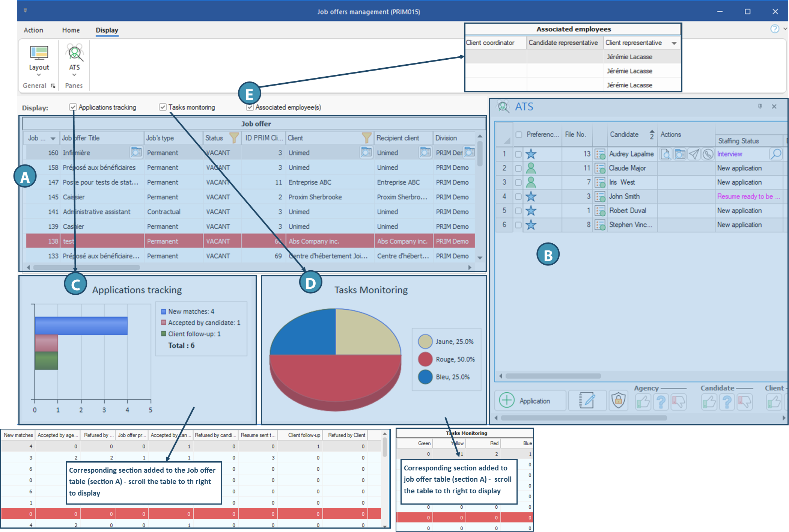This screenshot has width=789, height=532.
Task: Click the phone call icon for Audrey Lapalme
Action: (x=708, y=154)
